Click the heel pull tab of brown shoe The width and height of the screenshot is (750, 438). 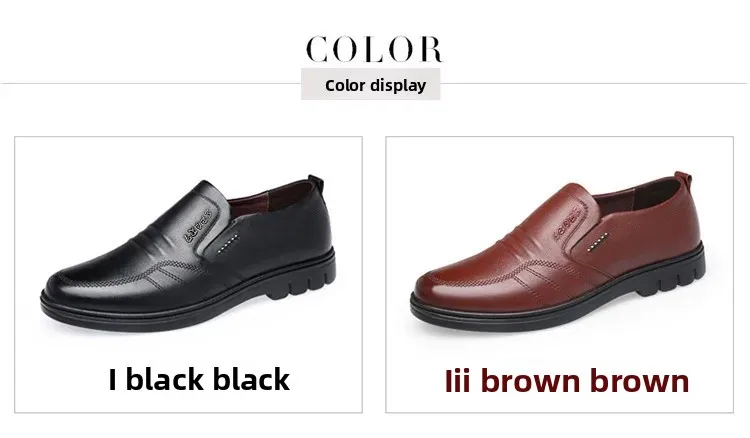pos(684,180)
